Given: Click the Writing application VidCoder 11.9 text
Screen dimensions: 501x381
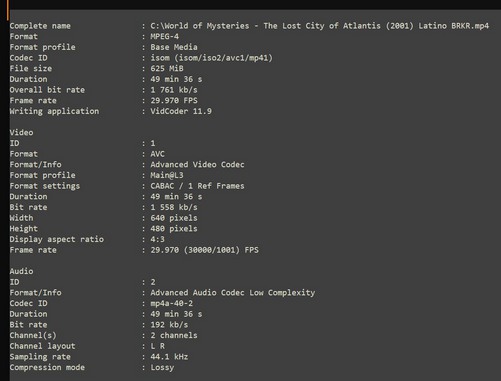Looking at the screenshot, I should (x=181, y=111).
